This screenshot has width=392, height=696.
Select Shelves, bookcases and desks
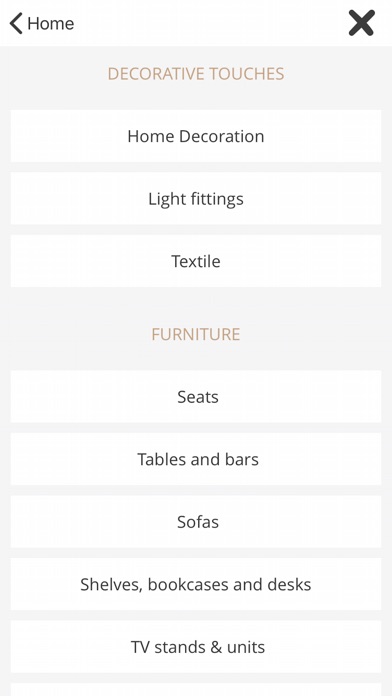click(196, 584)
